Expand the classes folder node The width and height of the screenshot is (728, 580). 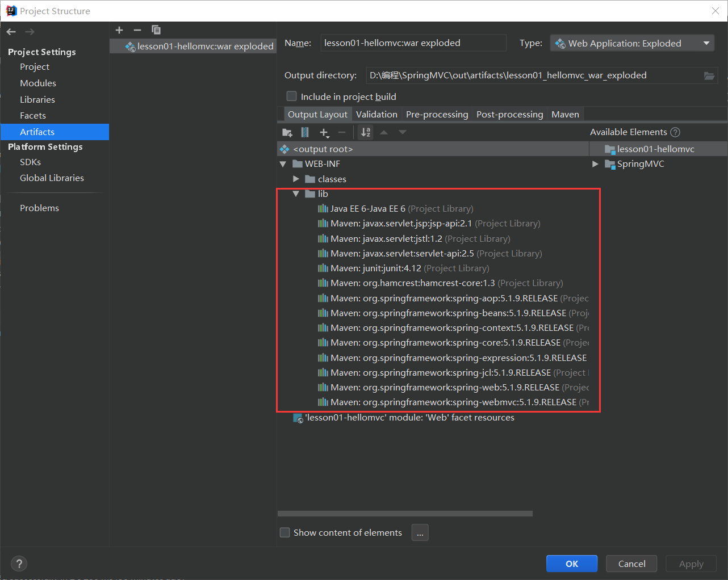pyautogui.click(x=296, y=179)
